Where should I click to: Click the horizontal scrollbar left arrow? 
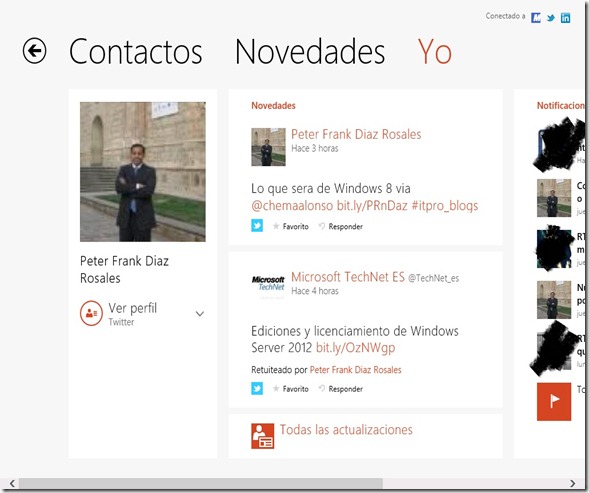point(12,483)
